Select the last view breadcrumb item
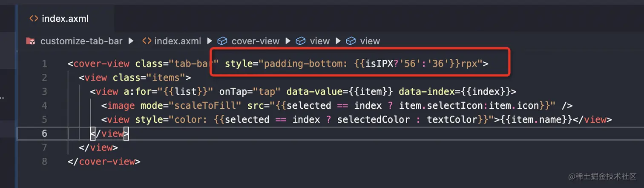This screenshot has height=188, width=644. coord(370,41)
